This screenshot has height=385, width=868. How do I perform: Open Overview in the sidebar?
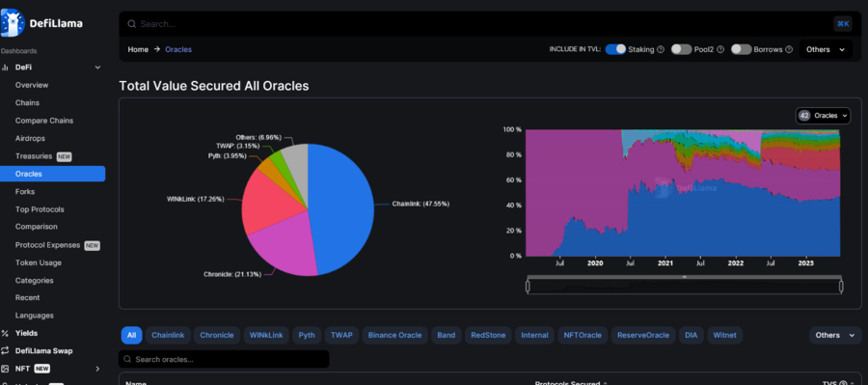coord(32,85)
